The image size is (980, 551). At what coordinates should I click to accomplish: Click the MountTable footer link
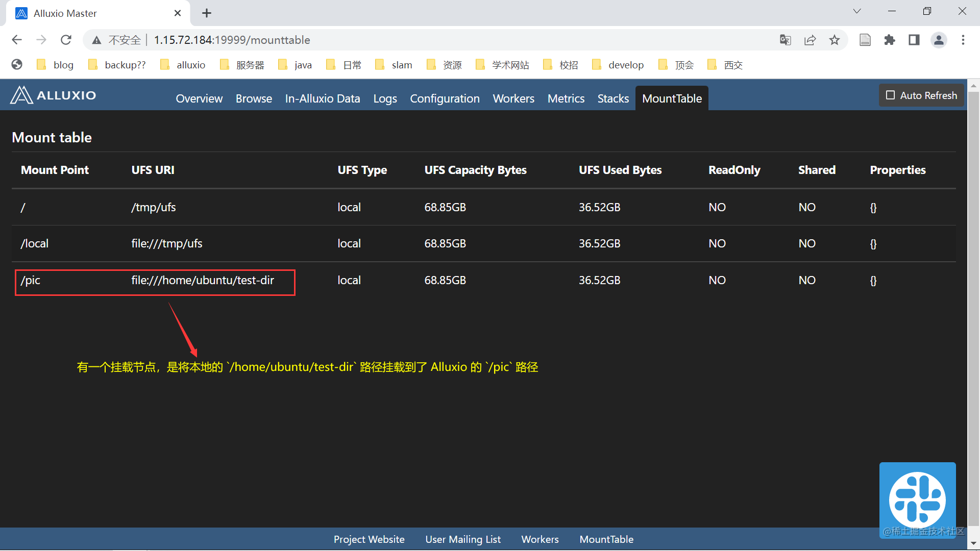[606, 539]
